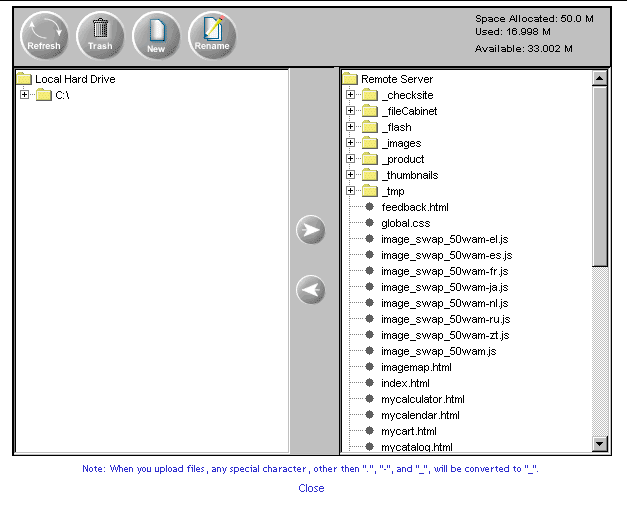Select the Remote Server folder icon
This screenshot has width=627, height=511.
point(350,79)
